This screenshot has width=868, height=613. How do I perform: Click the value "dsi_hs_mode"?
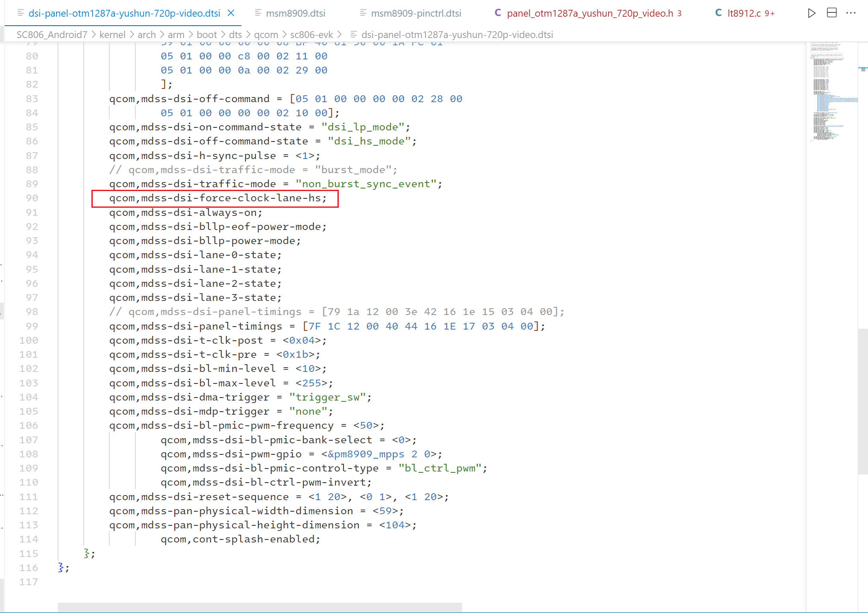point(369,141)
